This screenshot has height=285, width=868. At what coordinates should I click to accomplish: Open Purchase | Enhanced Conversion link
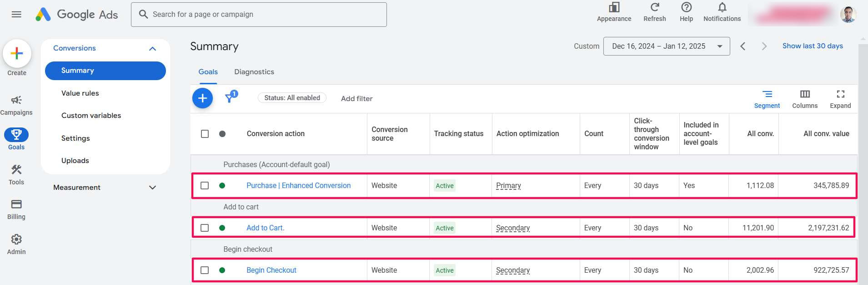[298, 186]
